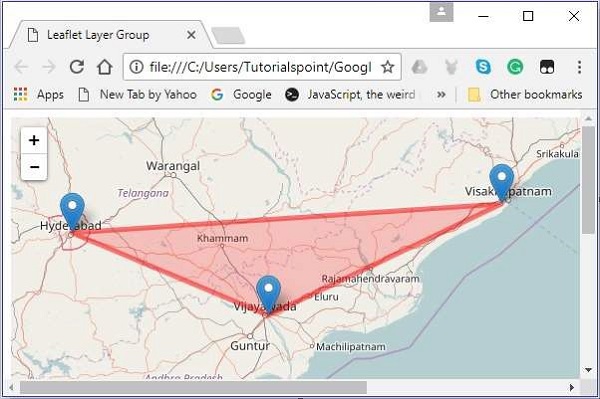This screenshot has width=600, height=399.
Task: Open JavaScript, the weird bookmark
Action: (350, 94)
